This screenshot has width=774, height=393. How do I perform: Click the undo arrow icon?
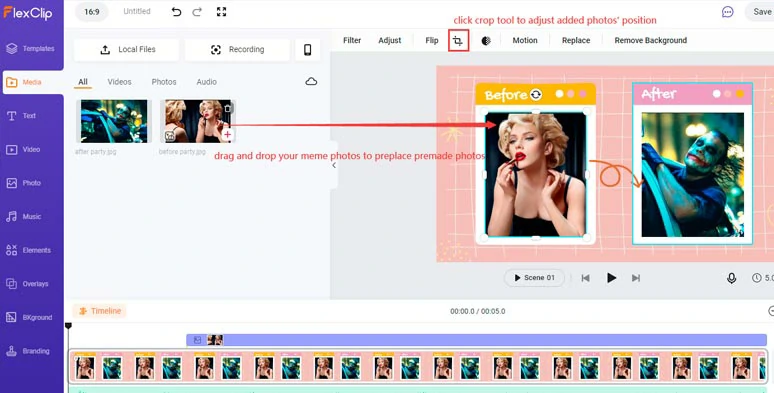(176, 12)
